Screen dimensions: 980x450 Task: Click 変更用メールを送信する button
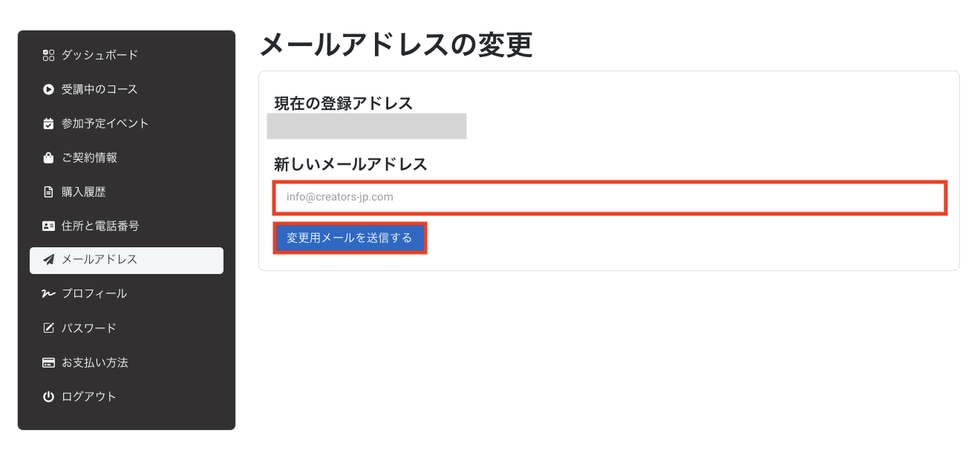(350, 238)
